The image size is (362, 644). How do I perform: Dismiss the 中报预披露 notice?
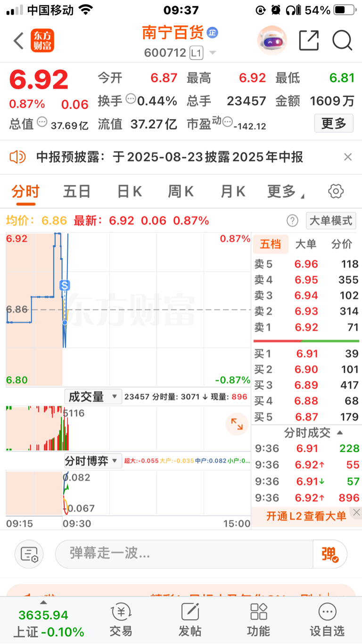[348, 157]
